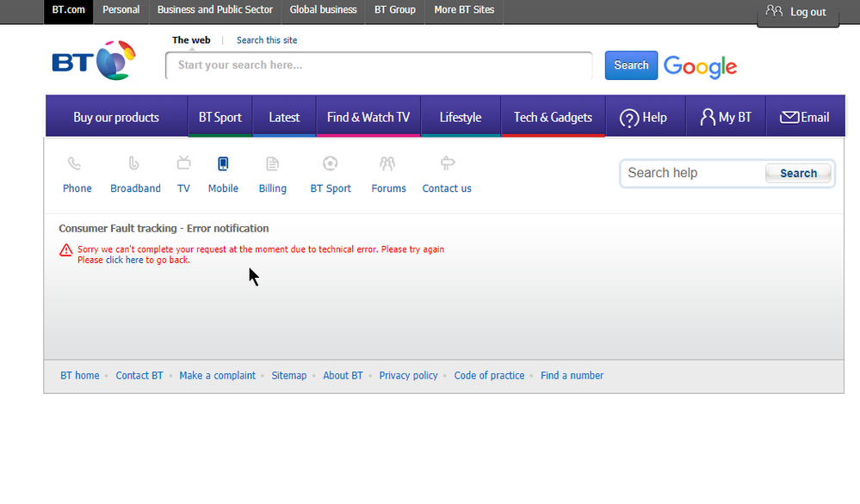Open Help from the purple navigation bar
The width and height of the screenshot is (860, 504).
coord(644,118)
